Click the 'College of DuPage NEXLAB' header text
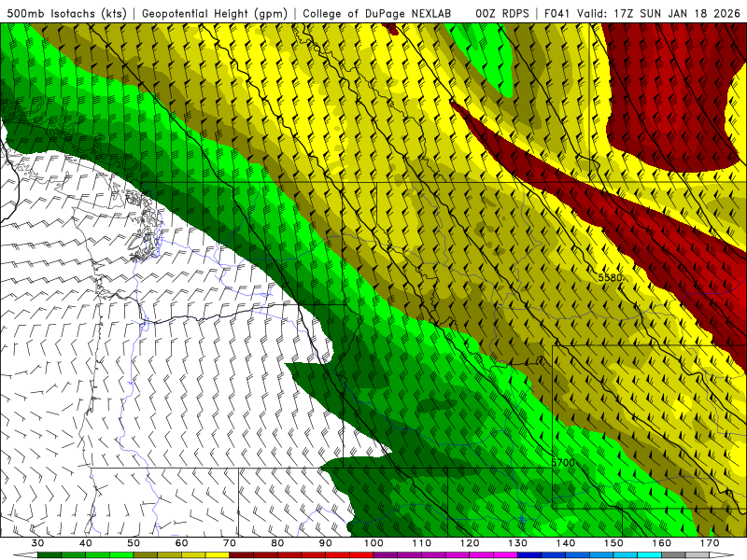Image resolution: width=747 pixels, height=560 pixels. click(x=377, y=13)
